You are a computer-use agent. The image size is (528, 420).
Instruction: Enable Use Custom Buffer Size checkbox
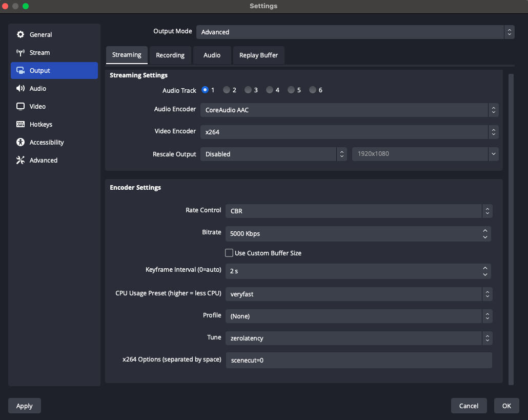click(229, 253)
